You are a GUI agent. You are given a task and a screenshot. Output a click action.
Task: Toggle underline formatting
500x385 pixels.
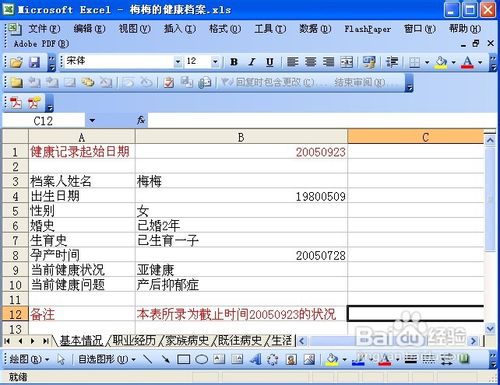pyautogui.click(x=270, y=62)
